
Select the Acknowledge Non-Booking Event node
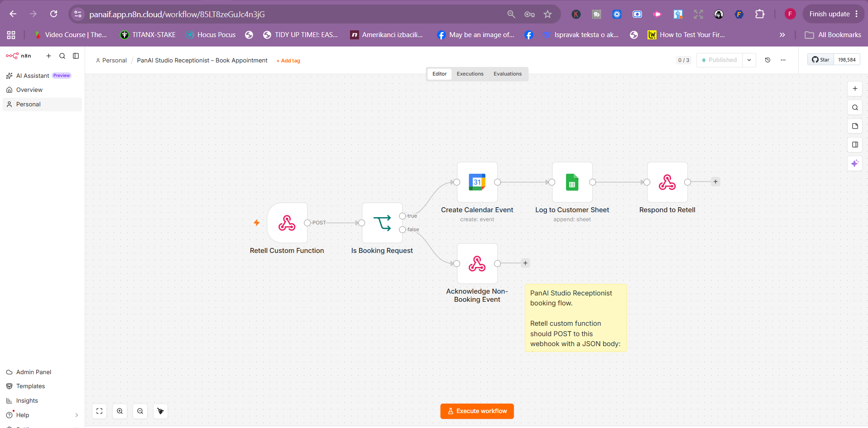[x=477, y=263]
